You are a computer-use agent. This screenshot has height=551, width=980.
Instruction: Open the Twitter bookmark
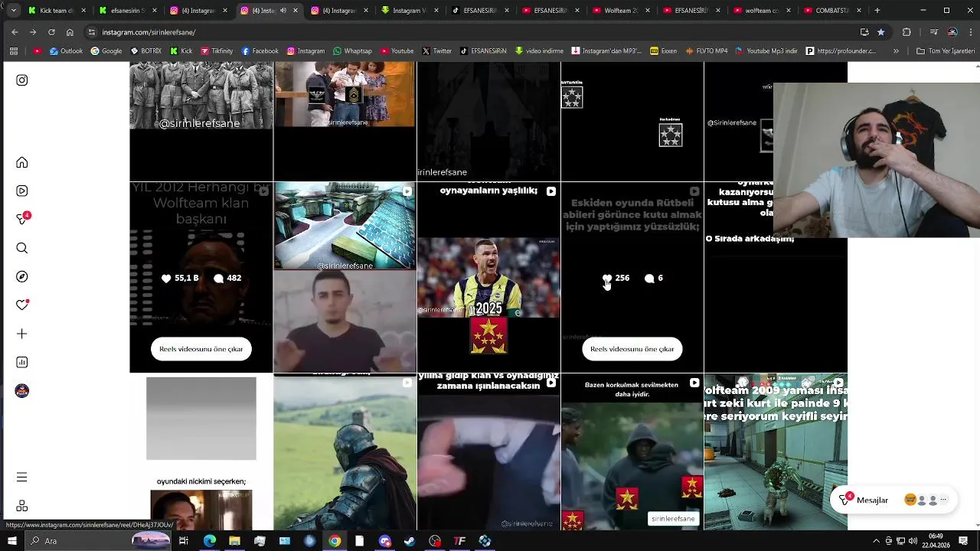coord(437,51)
